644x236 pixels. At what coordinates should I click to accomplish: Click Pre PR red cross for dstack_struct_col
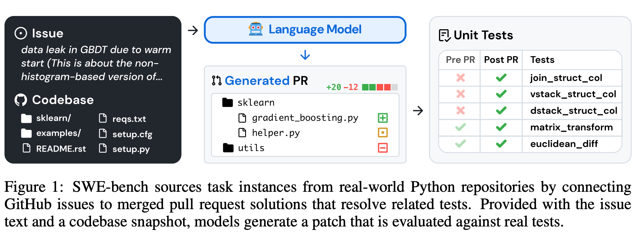tap(461, 111)
